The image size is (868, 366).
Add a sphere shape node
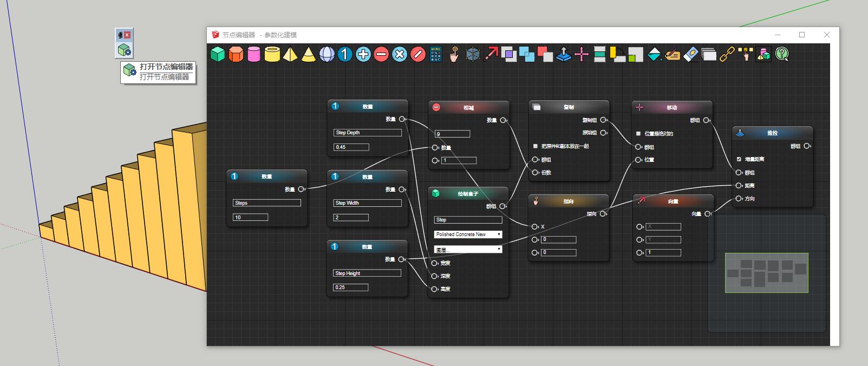point(327,54)
